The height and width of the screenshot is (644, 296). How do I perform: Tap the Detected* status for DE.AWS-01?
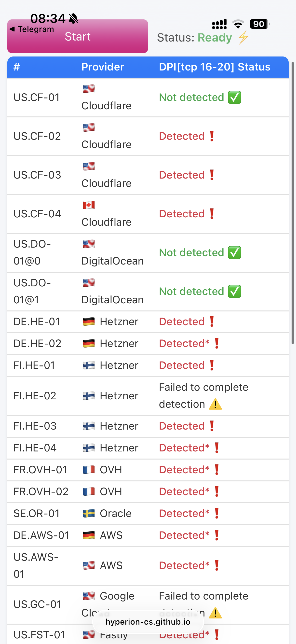click(x=184, y=535)
